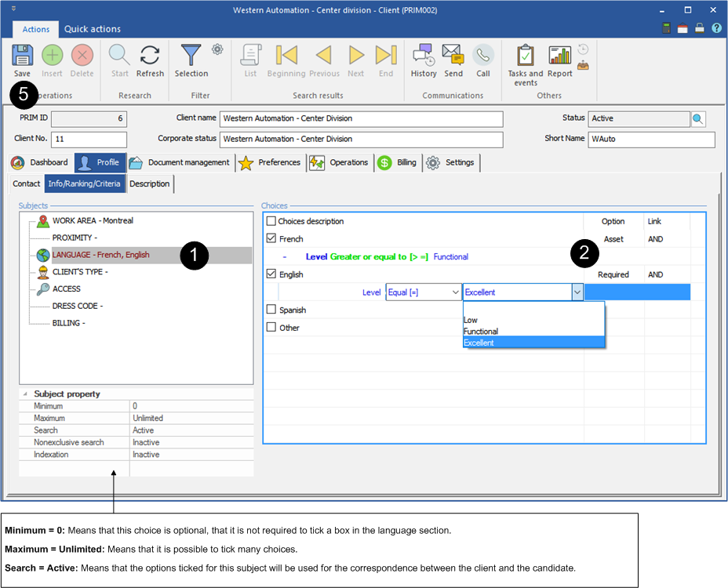Open Tasks and events
Image resolution: width=728 pixels, height=588 pixels.
point(525,55)
